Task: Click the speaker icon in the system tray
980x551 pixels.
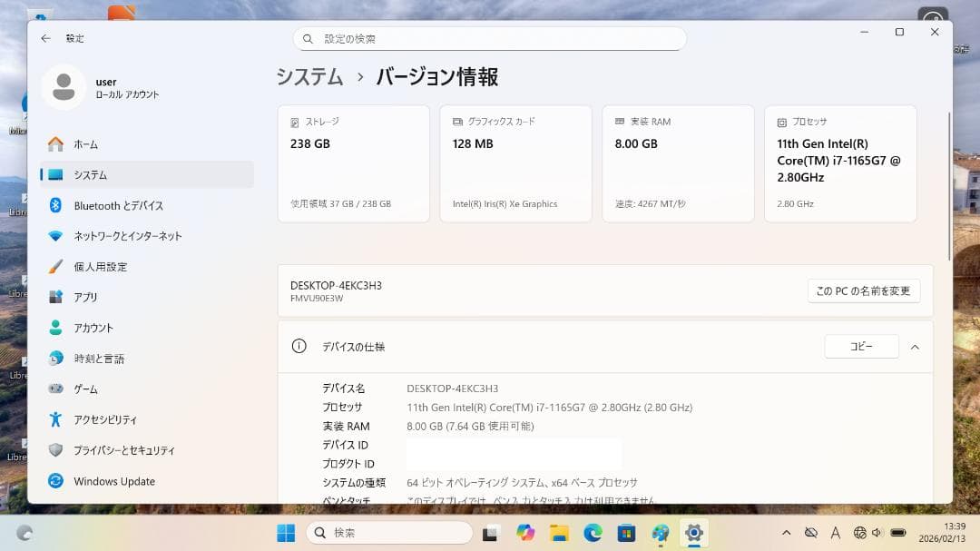Action: point(877,533)
